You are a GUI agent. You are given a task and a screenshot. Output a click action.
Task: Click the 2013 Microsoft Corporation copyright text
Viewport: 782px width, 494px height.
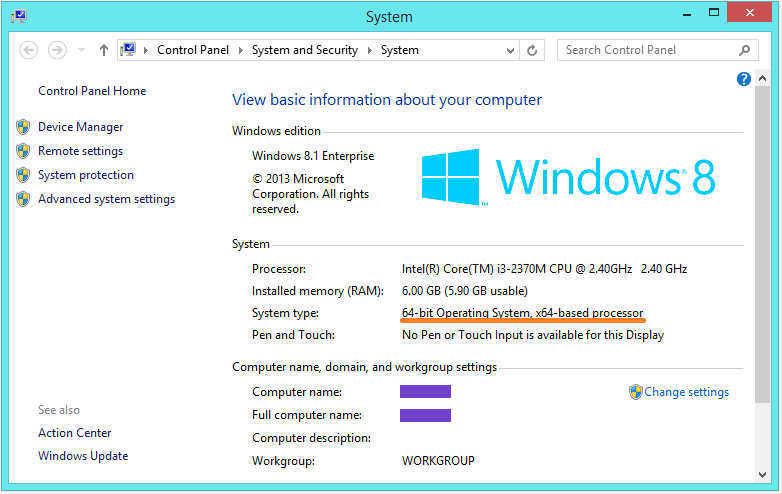tap(310, 194)
